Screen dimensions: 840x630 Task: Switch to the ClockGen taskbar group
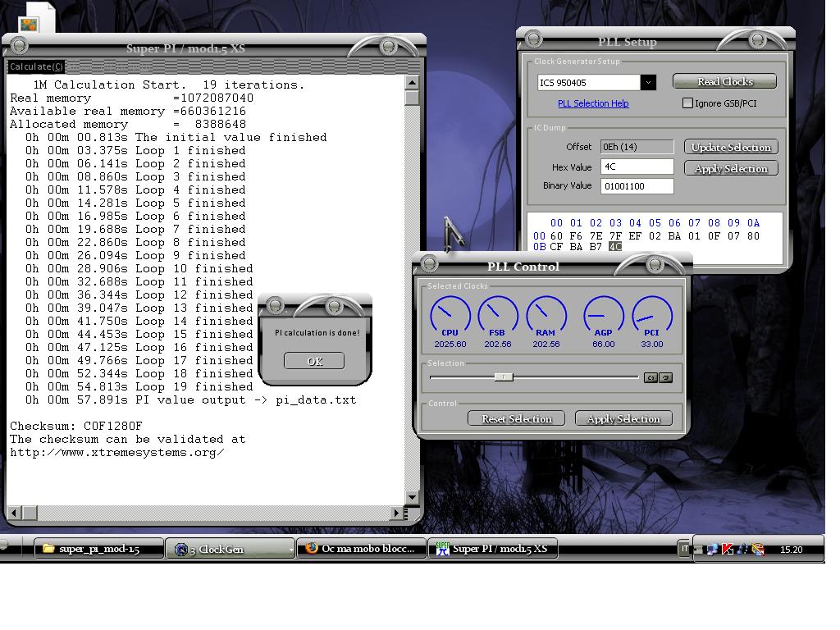[x=231, y=549]
